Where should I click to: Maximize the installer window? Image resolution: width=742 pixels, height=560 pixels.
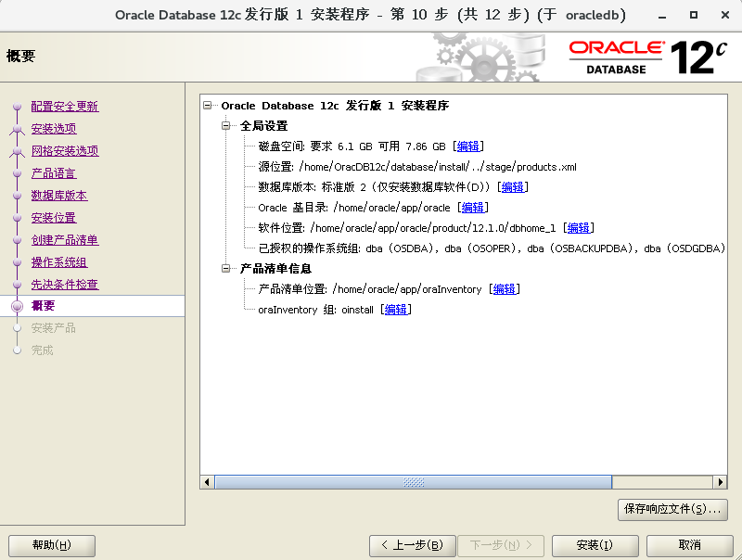[x=693, y=15]
